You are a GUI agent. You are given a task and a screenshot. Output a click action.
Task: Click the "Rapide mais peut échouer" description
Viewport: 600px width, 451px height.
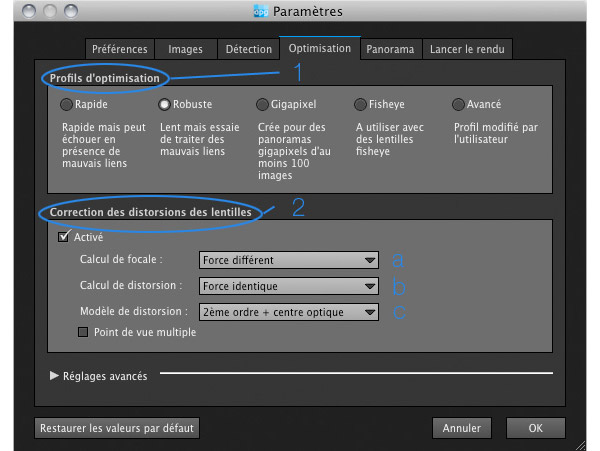pos(104,145)
